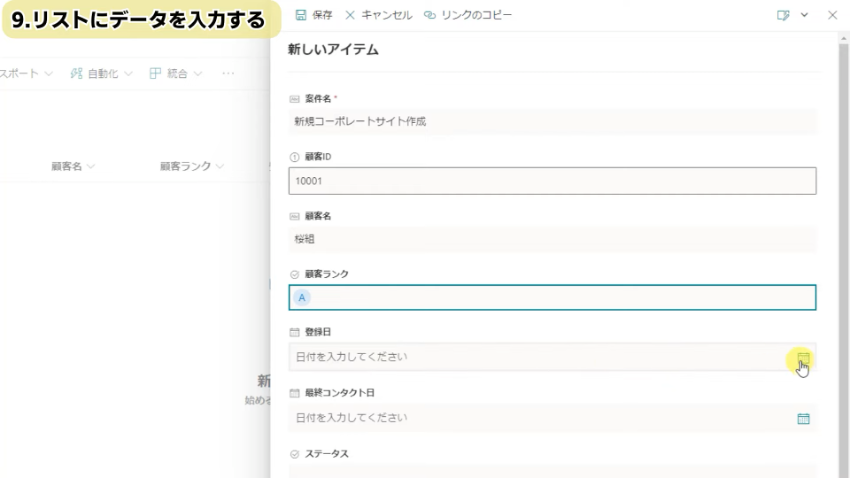Close the 新しいアイテム panel with X
Screen dimensions: 850x478
(x=832, y=15)
